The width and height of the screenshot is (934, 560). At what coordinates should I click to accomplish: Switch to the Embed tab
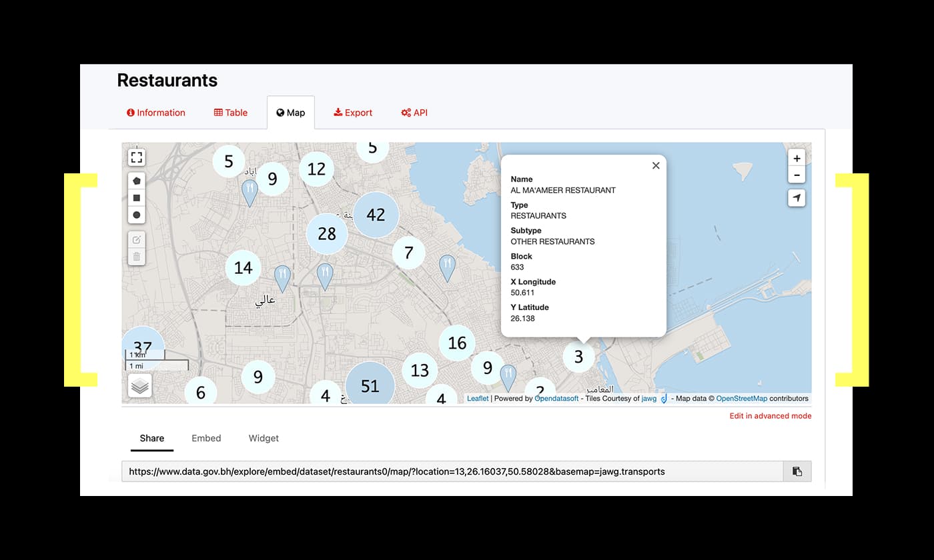point(206,438)
